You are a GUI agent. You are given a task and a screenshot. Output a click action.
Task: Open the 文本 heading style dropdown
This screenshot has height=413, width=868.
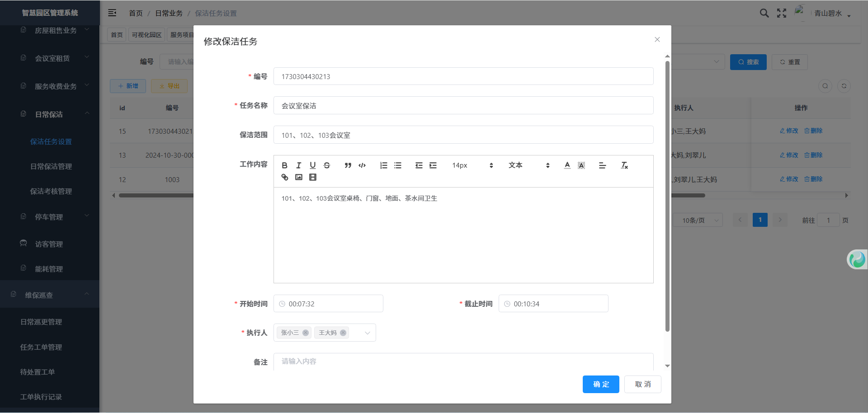(x=528, y=165)
